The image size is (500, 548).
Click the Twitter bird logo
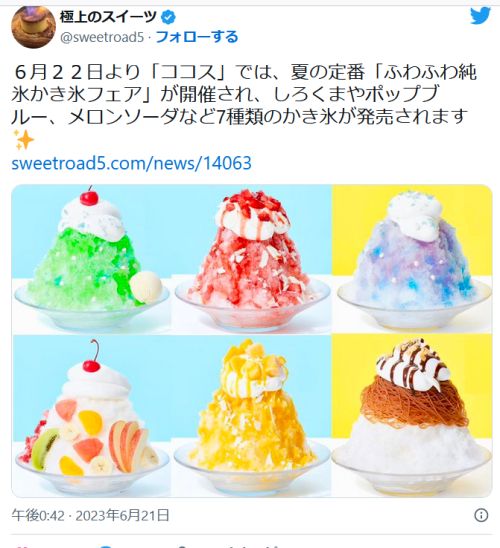click(480, 16)
